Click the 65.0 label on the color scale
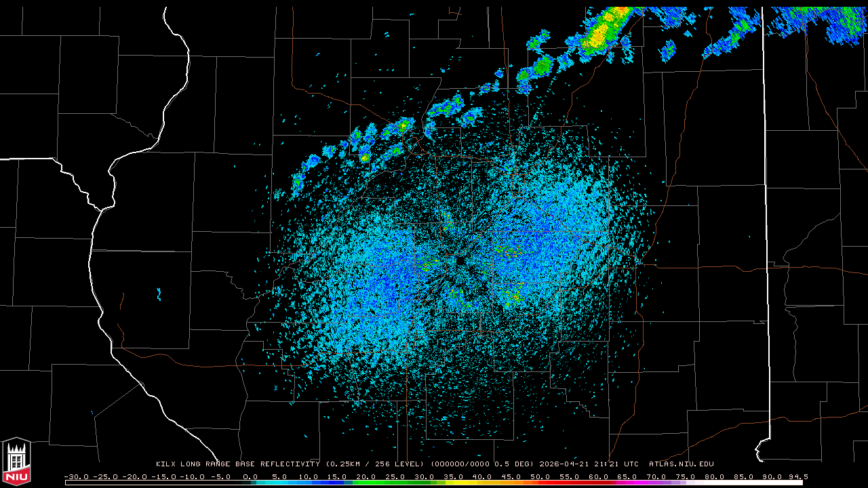Screen dimensions: 868x488 (628, 477)
